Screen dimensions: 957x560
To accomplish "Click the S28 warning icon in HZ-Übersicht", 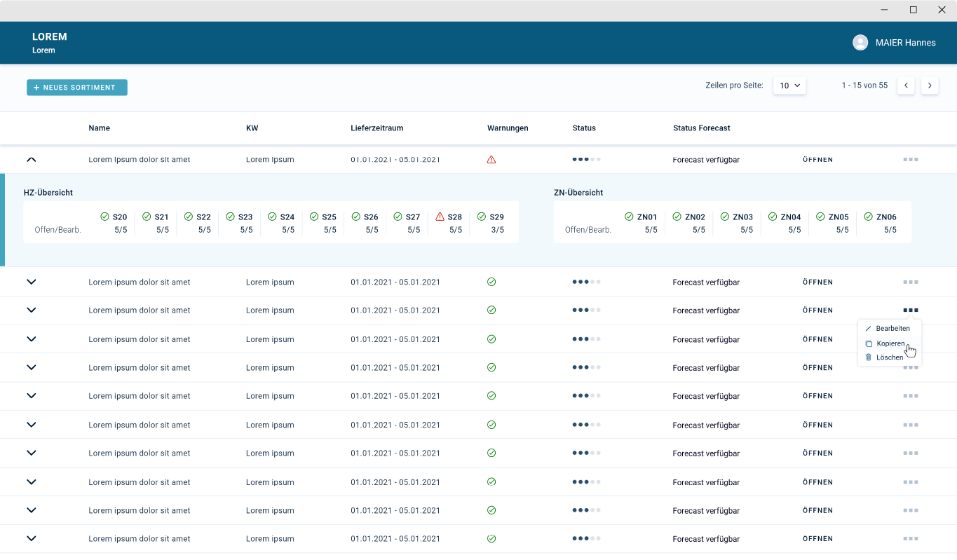I will (439, 217).
